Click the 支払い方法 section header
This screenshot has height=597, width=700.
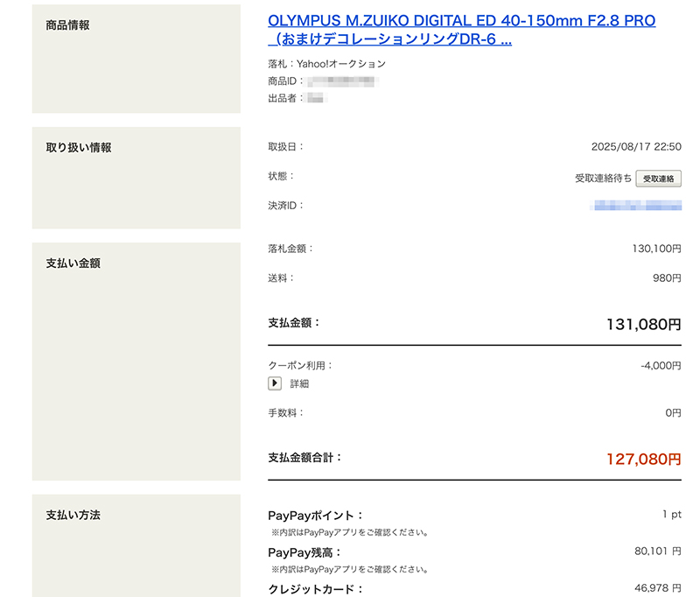point(73,516)
